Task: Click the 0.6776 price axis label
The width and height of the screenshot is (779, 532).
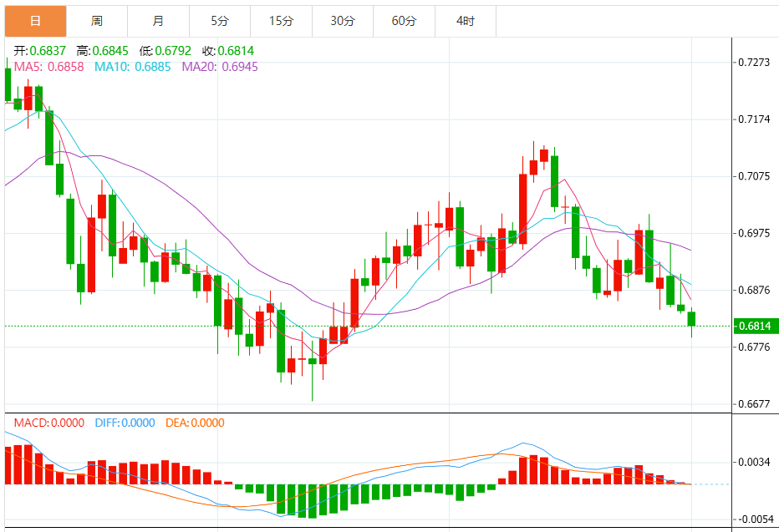Action: point(754,347)
